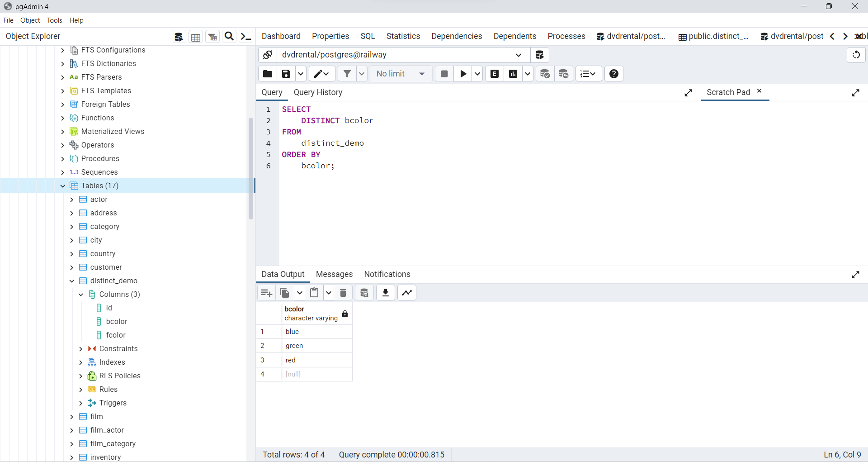Image resolution: width=868 pixels, height=462 pixels.
Task: Open the filter options dropdown arrow
Action: [362, 74]
